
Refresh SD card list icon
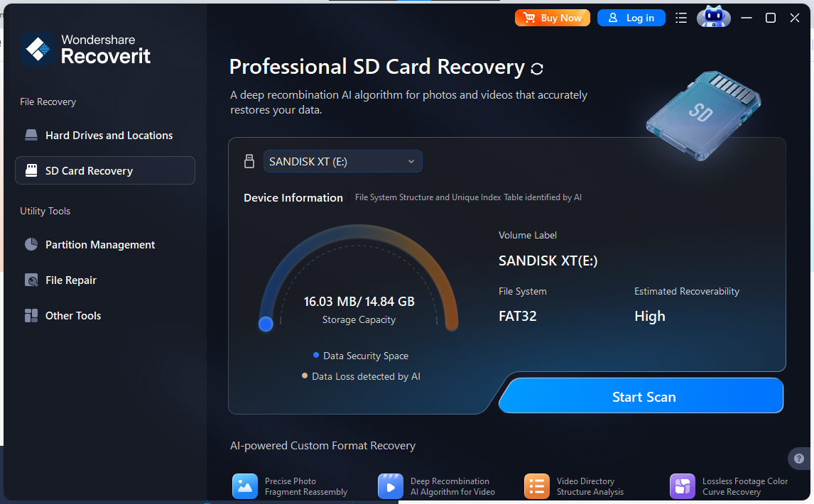pos(537,69)
